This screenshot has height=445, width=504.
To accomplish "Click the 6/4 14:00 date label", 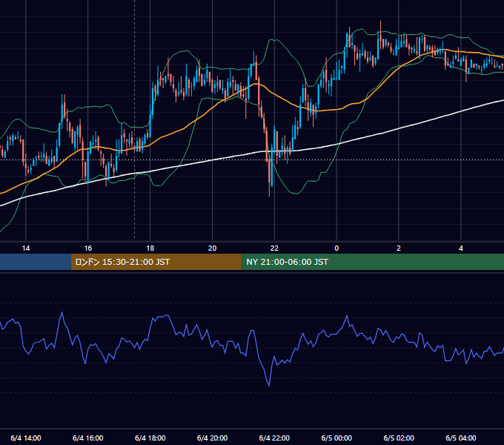I will pos(26,438).
